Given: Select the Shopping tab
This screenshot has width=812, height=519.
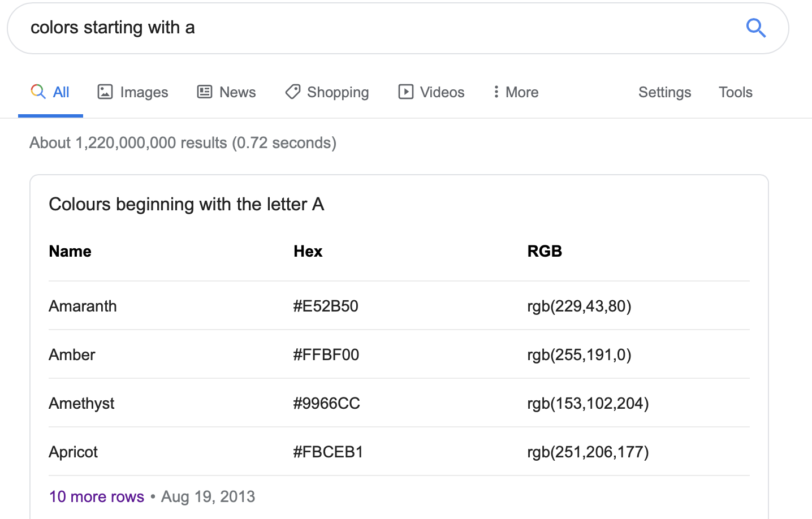Looking at the screenshot, I should coord(327,92).
